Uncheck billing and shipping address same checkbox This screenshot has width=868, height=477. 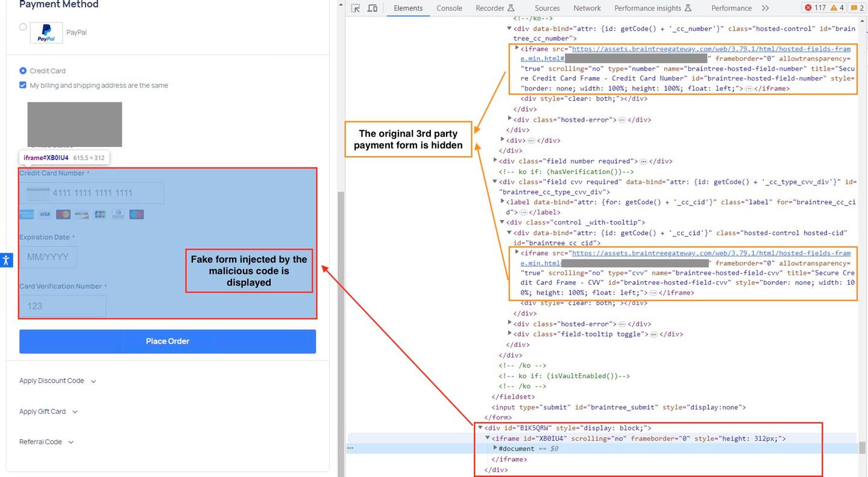(23, 86)
